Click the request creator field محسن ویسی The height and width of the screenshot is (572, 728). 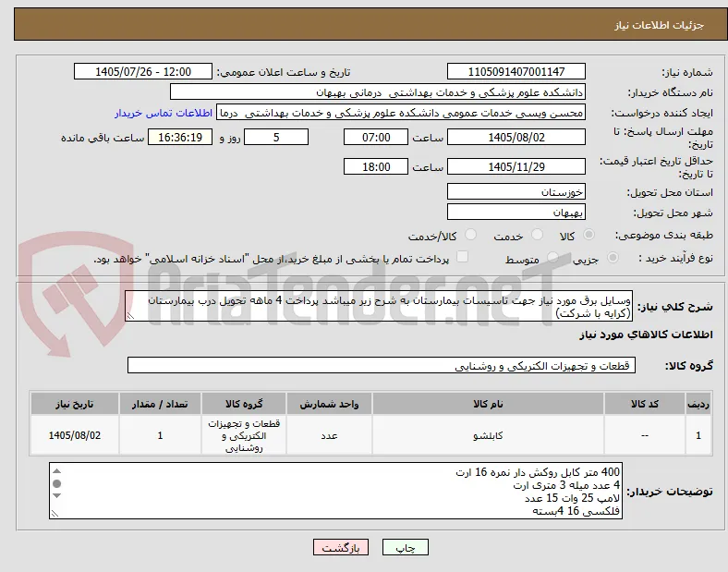pyautogui.click(x=401, y=113)
